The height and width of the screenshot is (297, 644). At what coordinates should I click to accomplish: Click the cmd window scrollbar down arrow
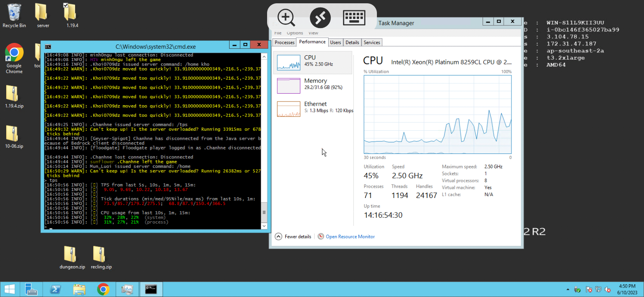coord(264,226)
